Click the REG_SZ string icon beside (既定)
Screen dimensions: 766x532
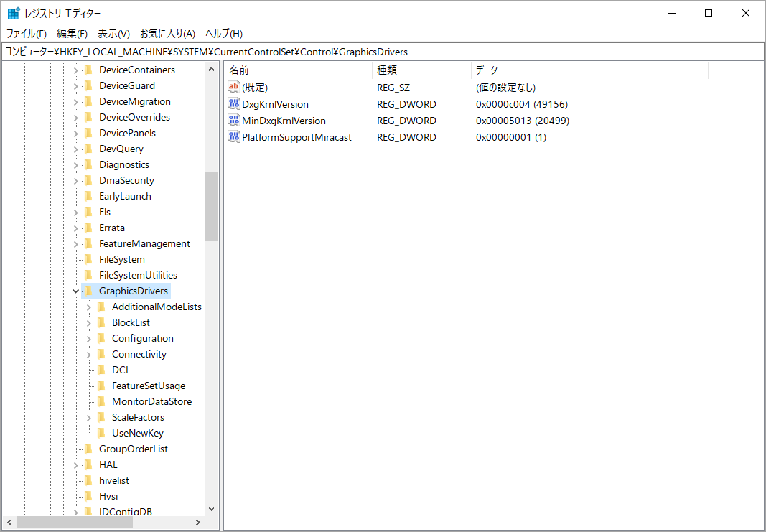click(x=233, y=87)
